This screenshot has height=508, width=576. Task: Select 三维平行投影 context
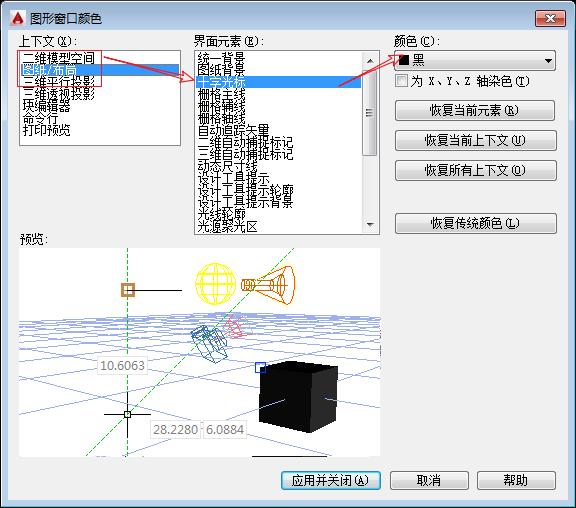(x=59, y=81)
